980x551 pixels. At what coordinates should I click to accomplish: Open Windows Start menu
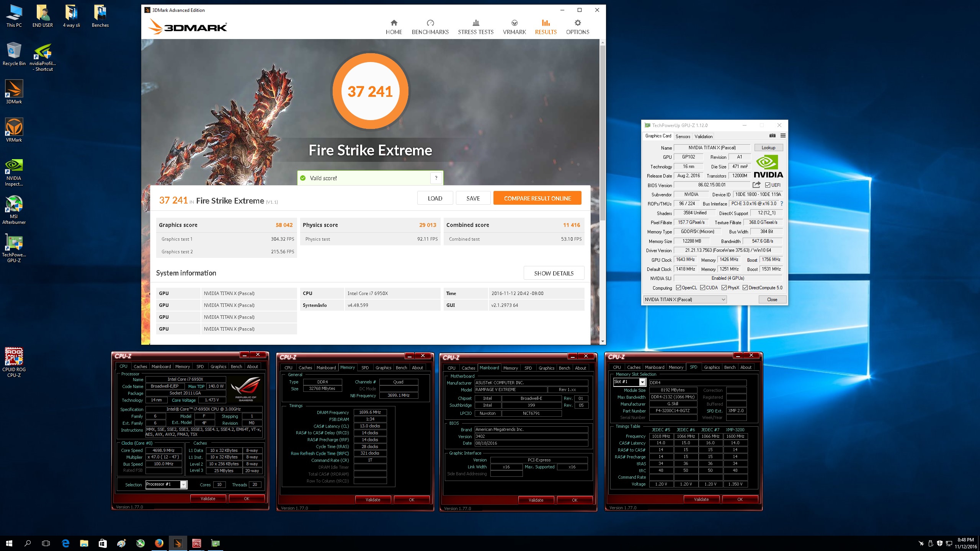9,543
